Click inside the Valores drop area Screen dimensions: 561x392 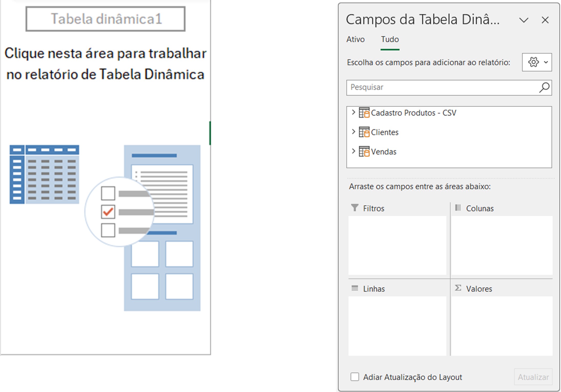pos(502,326)
